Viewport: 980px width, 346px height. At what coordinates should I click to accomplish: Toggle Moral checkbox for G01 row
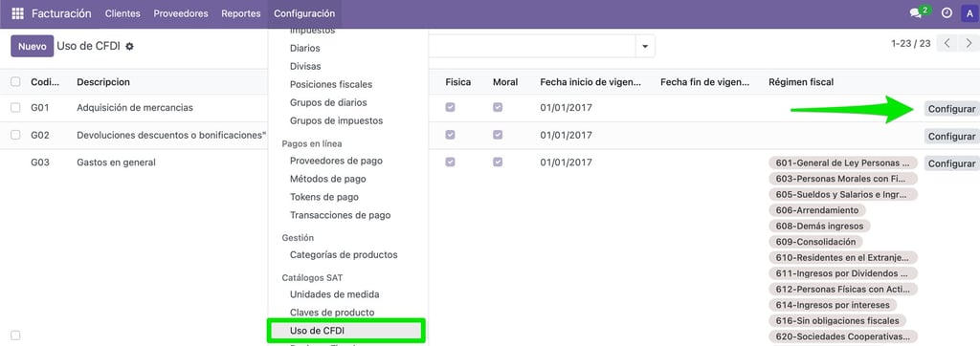coord(498,107)
